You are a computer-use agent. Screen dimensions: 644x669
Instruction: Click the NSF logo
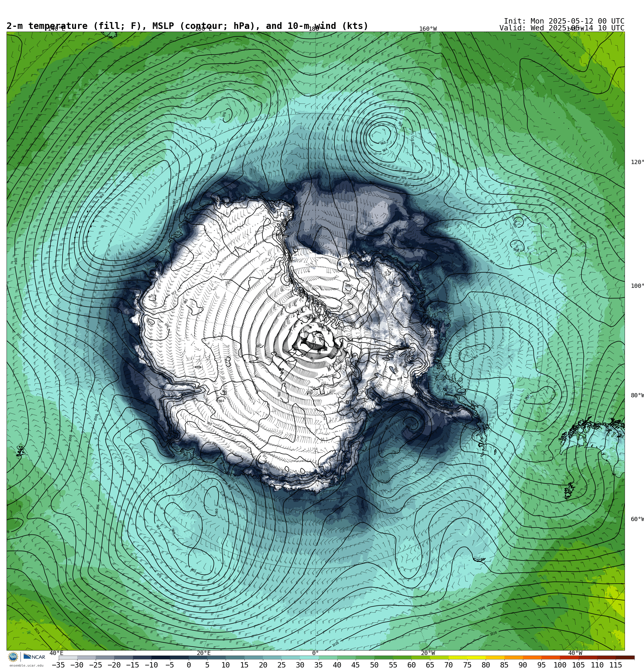click(13, 657)
